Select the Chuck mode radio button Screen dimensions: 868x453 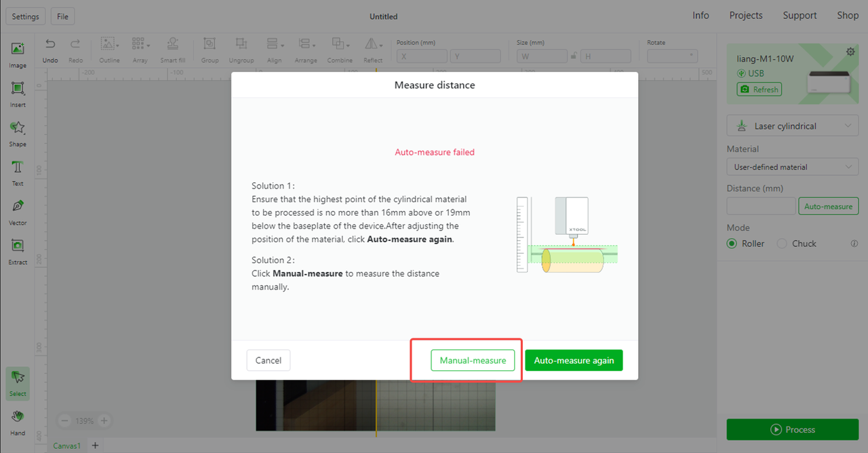tap(782, 243)
